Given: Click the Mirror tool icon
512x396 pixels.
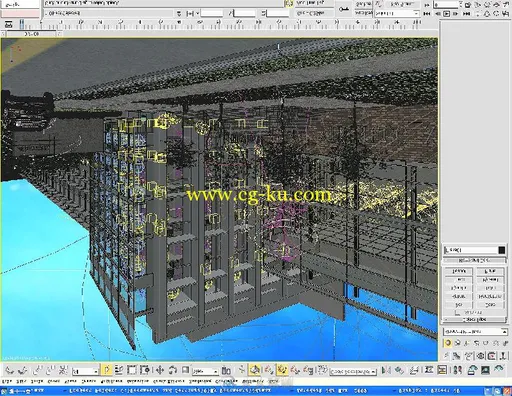Looking at the screenshot, I should click(x=386, y=370).
